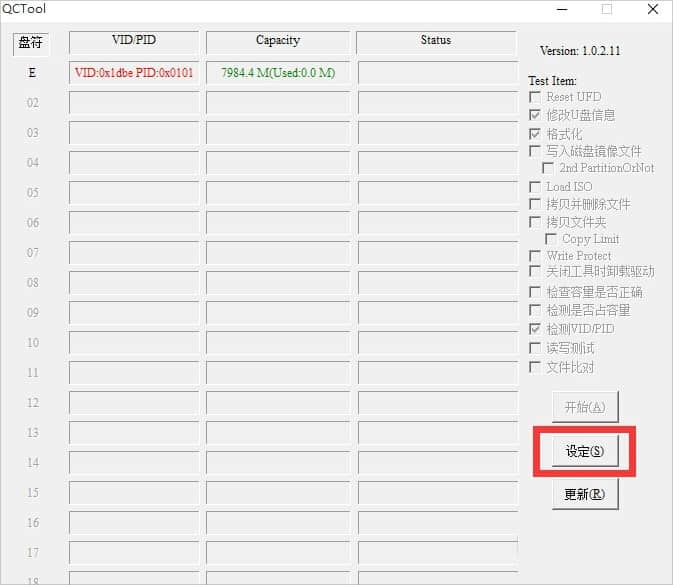The width and height of the screenshot is (673, 585).
Task: Click the 盘符 drive letter header
Action: [x=30, y=44]
